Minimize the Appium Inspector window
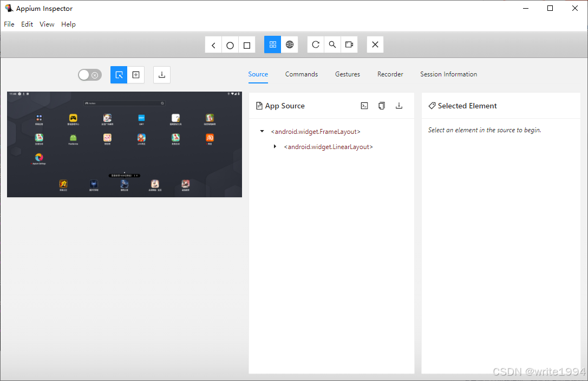This screenshot has height=381, width=588. coord(526,8)
